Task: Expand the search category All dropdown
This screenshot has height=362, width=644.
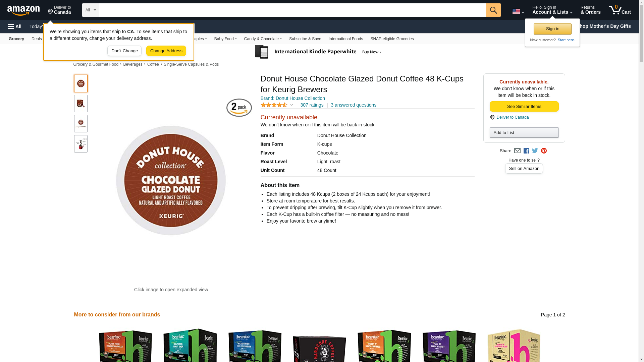Action: click(x=91, y=10)
